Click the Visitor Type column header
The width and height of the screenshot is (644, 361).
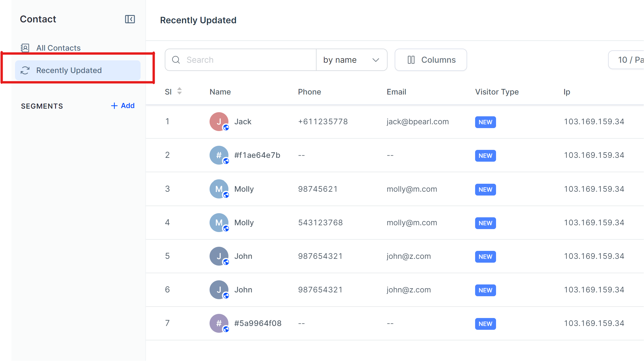(497, 92)
